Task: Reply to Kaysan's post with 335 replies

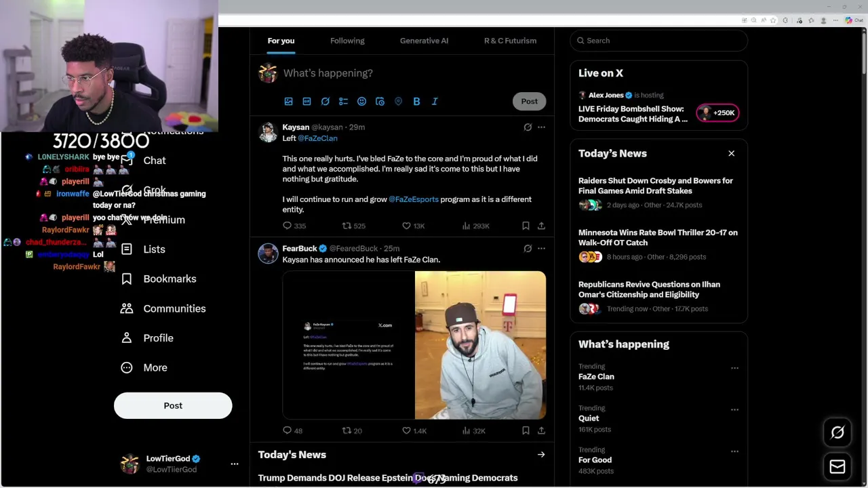Action: [x=294, y=226]
